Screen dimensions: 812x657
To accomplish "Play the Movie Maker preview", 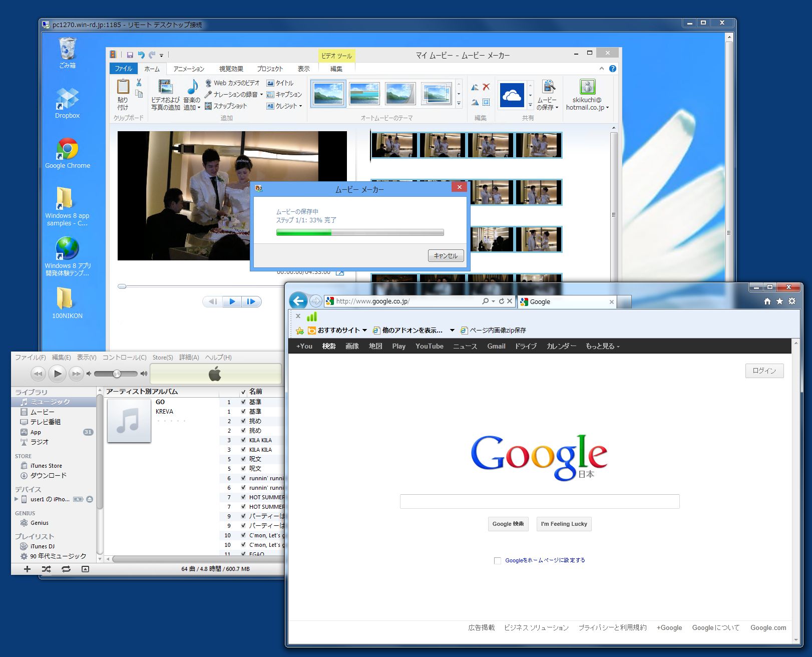I will [x=232, y=301].
